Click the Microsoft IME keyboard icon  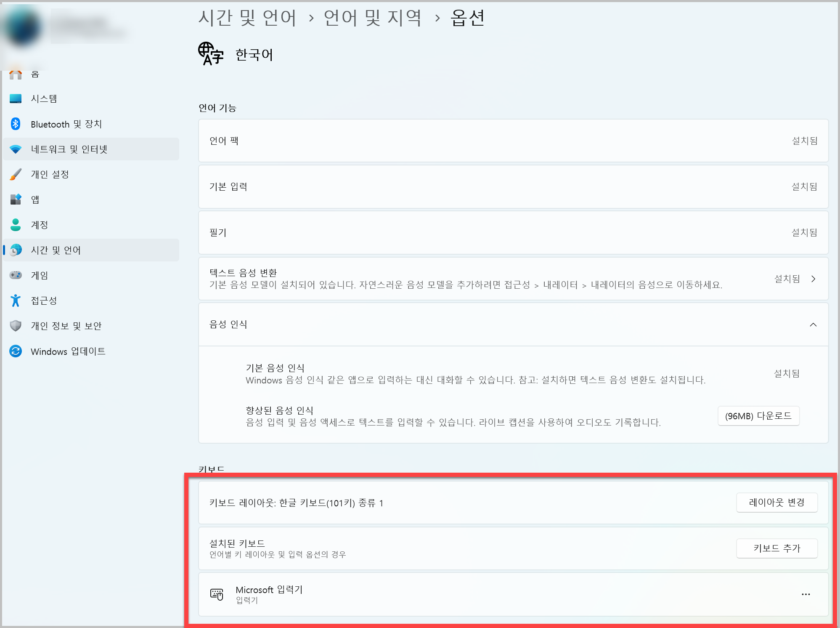tap(217, 594)
